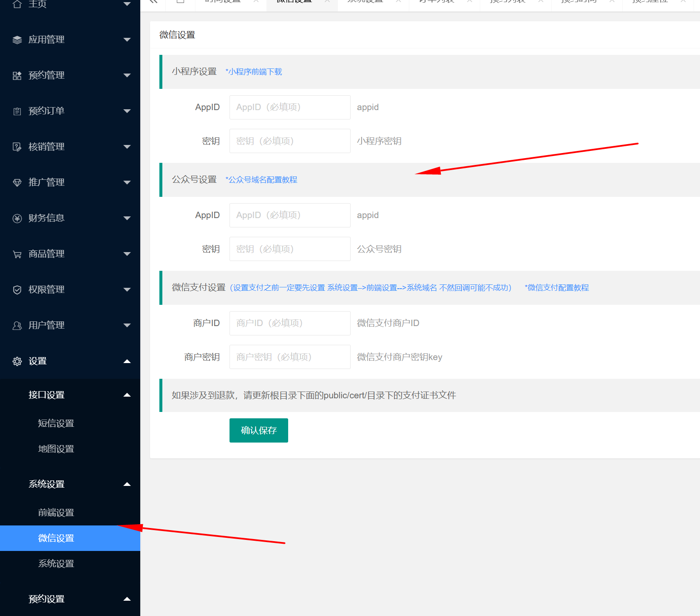Click the clipboard icon beside 预约订单

click(17, 111)
